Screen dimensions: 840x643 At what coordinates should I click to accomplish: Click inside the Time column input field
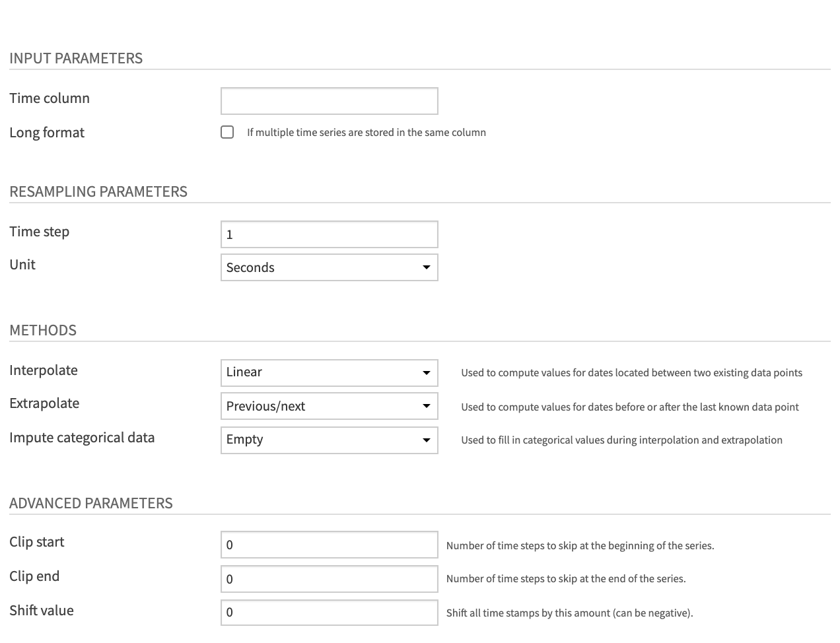tap(329, 100)
